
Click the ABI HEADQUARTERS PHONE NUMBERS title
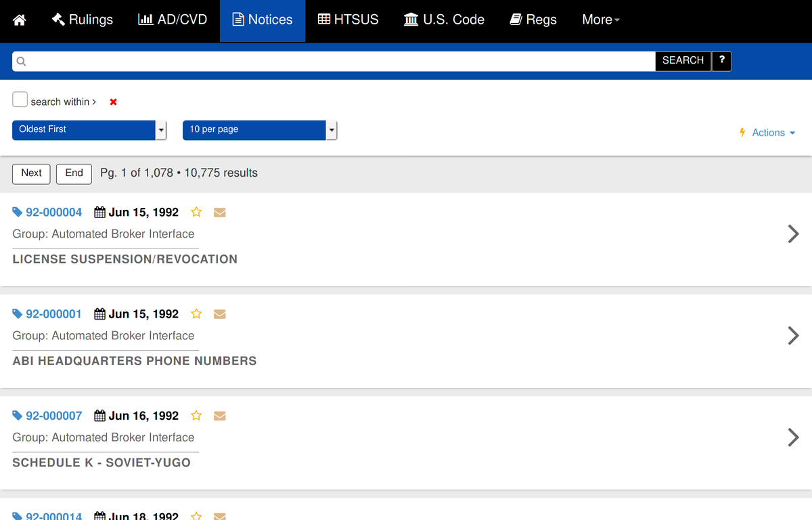click(135, 361)
